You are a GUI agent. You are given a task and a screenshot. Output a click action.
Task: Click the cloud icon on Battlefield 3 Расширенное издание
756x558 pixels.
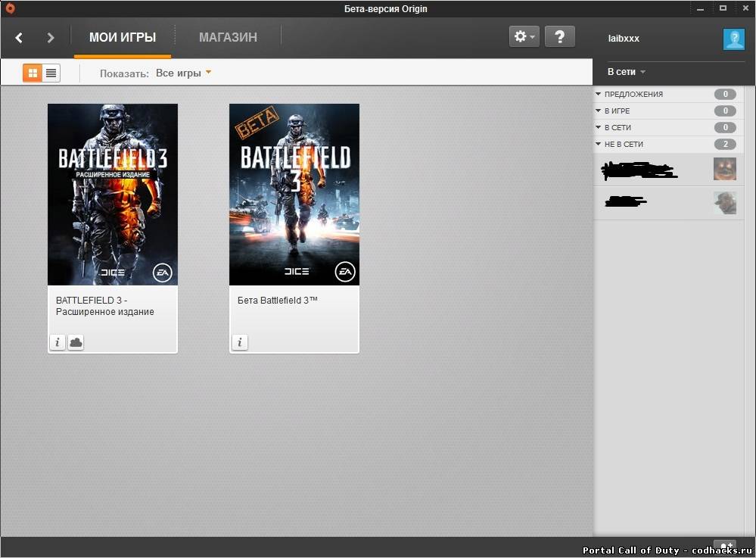pos(76,342)
